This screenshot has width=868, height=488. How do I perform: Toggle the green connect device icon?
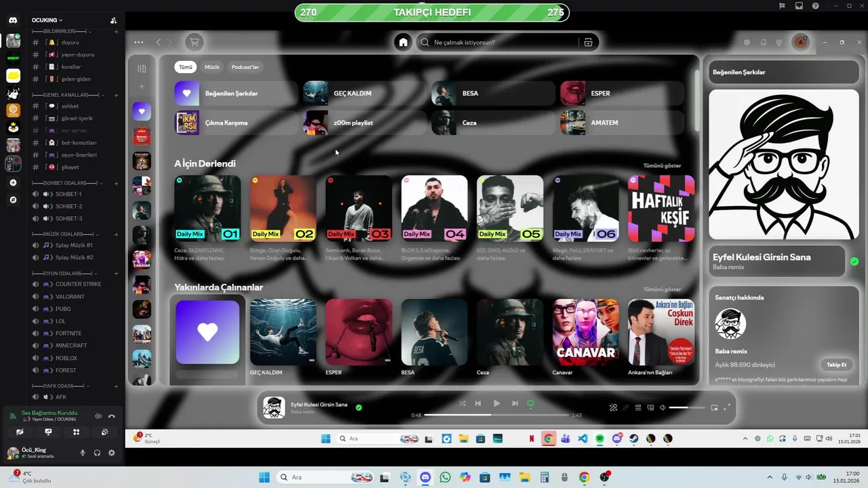click(531, 403)
